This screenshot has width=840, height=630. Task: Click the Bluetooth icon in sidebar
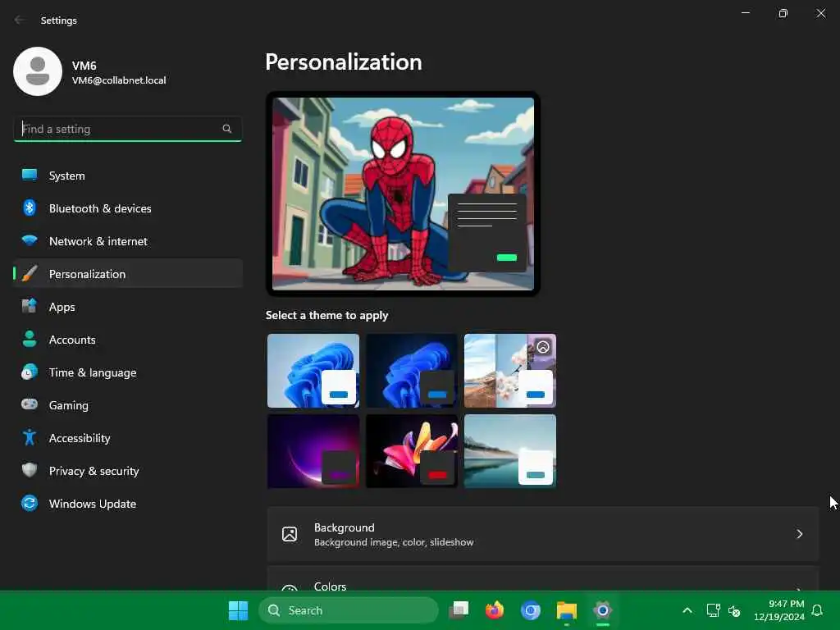pyautogui.click(x=30, y=208)
